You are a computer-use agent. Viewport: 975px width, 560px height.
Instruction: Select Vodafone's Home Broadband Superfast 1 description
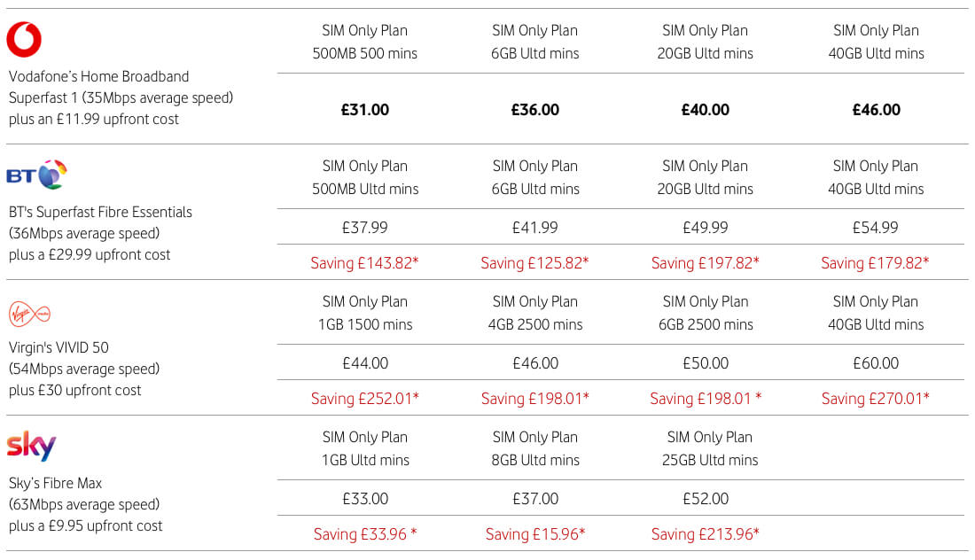tap(121, 97)
